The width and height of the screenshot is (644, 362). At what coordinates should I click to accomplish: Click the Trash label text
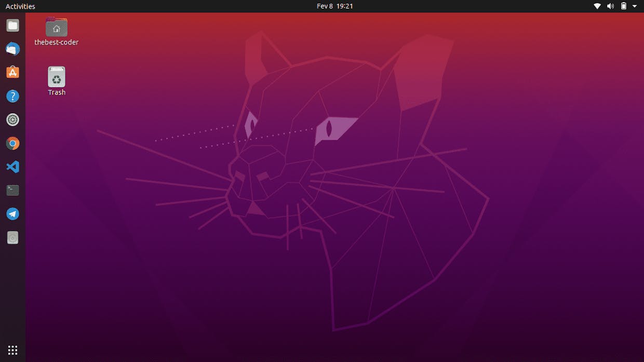57,92
